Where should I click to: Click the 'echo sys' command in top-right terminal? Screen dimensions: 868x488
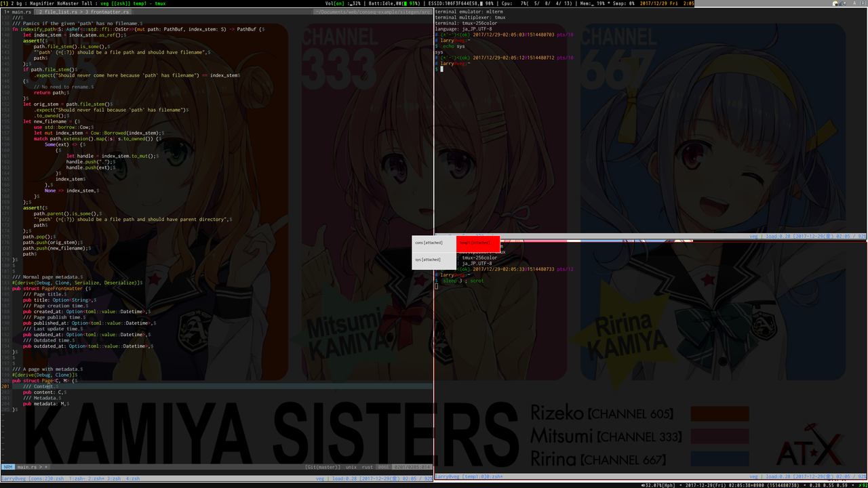point(453,46)
